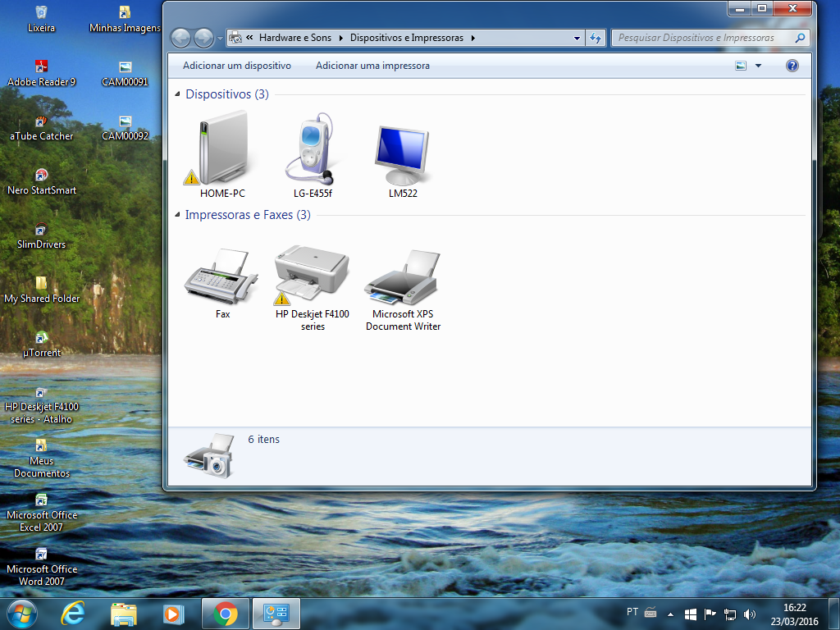Expand the Hardware e Sons breadcrumb arrow
Viewport: 840px width, 630px height.
[340, 38]
